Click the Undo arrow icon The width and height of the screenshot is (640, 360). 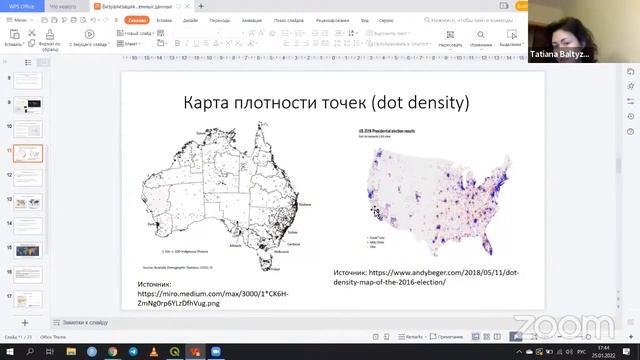(93, 20)
